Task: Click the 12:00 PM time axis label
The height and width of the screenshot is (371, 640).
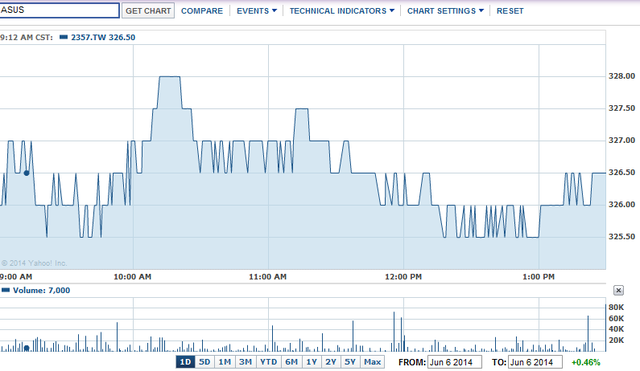Action: coord(403,277)
